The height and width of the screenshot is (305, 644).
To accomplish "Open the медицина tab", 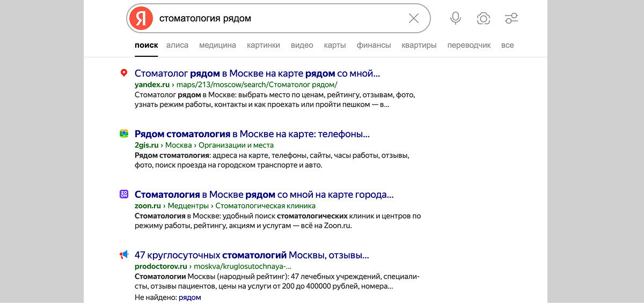I will tap(217, 46).
